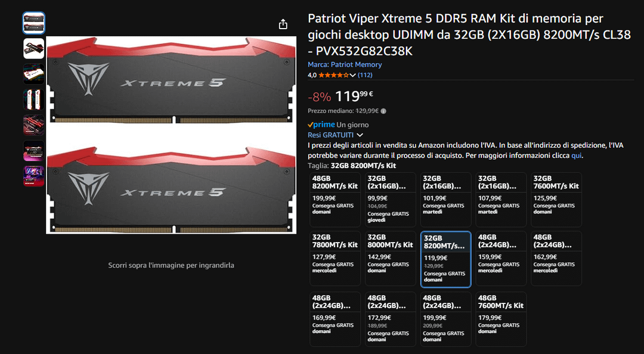Click the large Xtreme 5 product image
This screenshot has height=354, width=644.
[171, 135]
